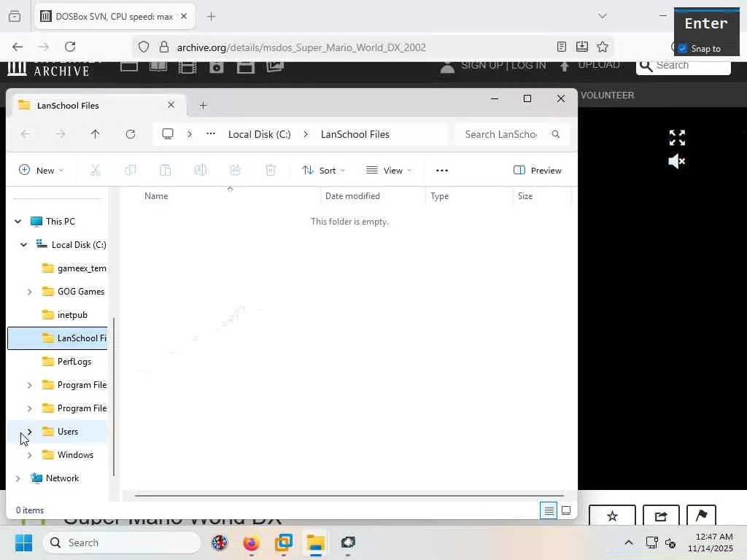Select the LanSchool Files Explorer tab
The height and width of the screenshot is (560, 747).
click(97, 105)
